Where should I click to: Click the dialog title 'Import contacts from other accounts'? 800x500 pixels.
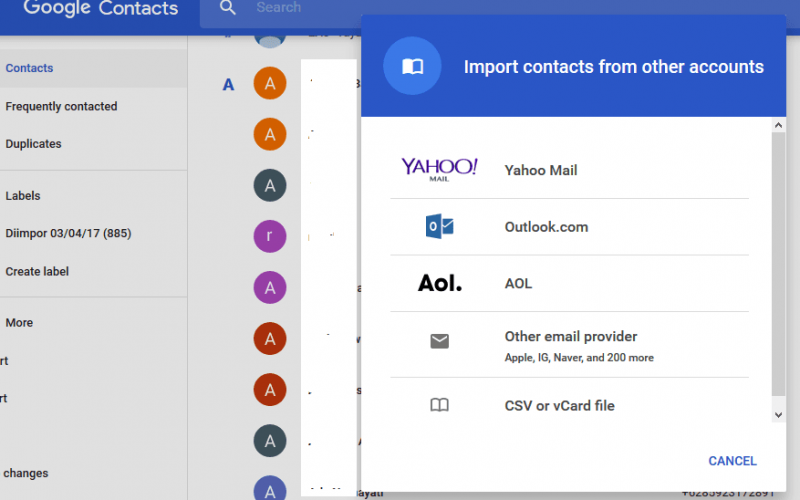click(614, 67)
